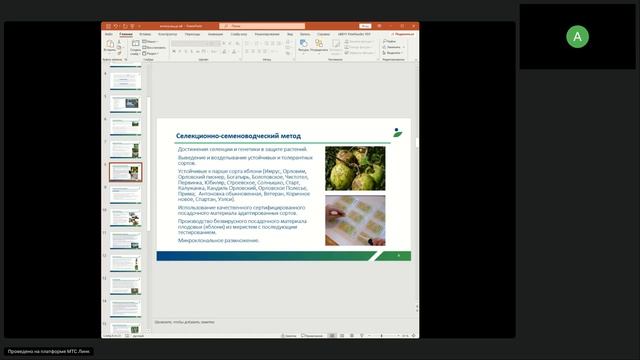Select slide thumbnail number 5
The image size is (640, 360).
[126, 104]
